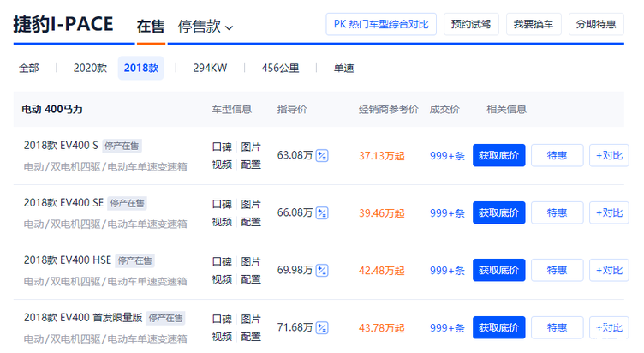View 视频 for EV400 首发限量版
This screenshot has height=353, width=644.
(222, 337)
